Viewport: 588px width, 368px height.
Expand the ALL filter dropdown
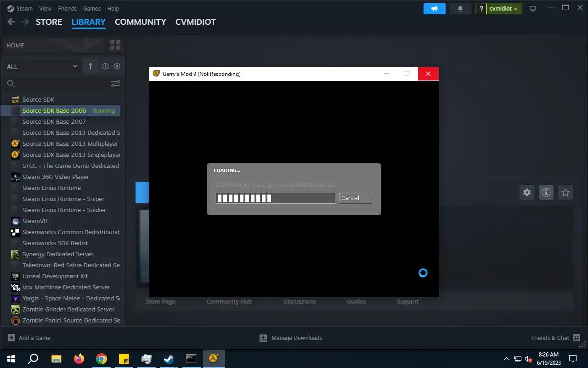[x=42, y=66]
